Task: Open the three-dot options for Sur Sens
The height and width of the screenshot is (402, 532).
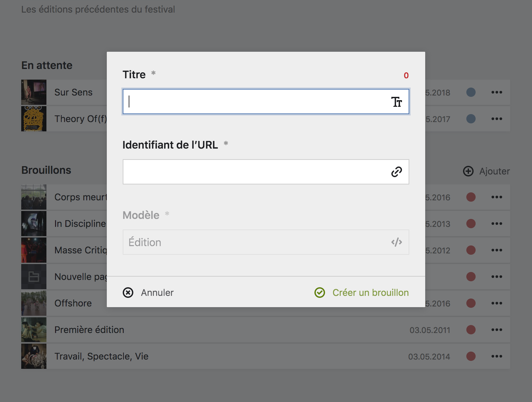Action: tap(497, 92)
